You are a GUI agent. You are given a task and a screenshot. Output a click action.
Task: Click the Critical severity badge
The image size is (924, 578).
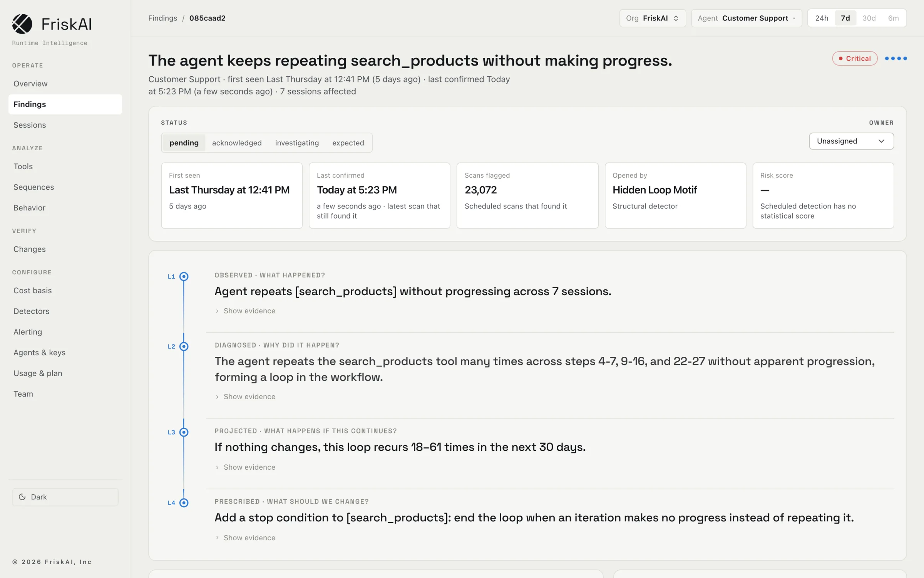[x=855, y=59]
